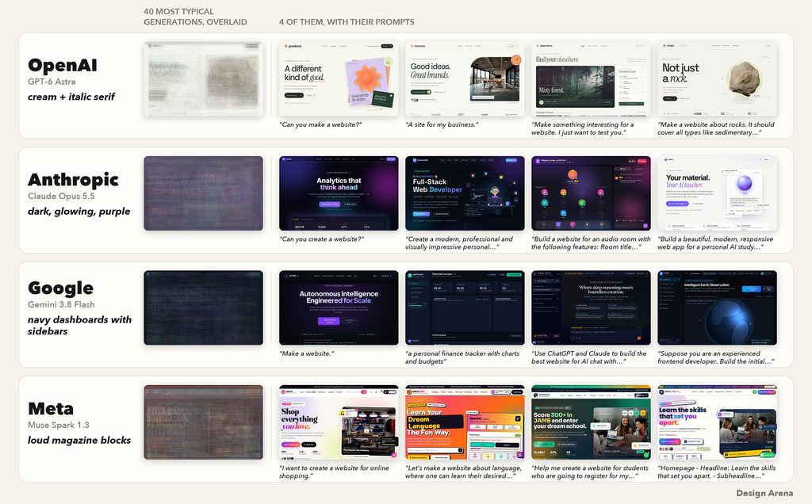
Task: Select 'Learn Your Dream Language' orange thumbnail
Action: point(465,422)
